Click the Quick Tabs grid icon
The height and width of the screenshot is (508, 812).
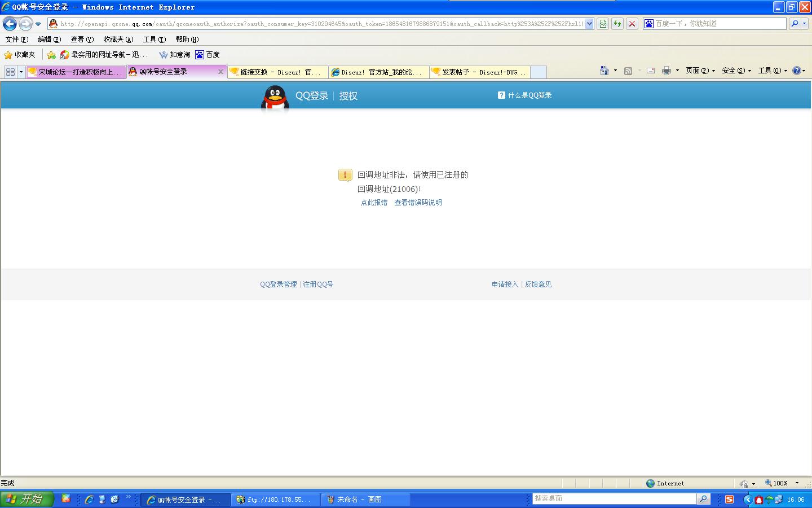pyautogui.click(x=10, y=72)
